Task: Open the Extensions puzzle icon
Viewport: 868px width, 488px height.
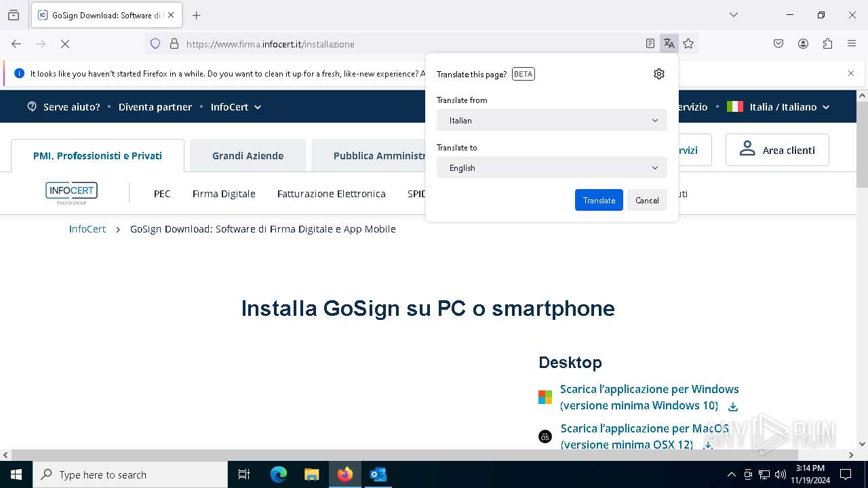Action: tap(827, 44)
